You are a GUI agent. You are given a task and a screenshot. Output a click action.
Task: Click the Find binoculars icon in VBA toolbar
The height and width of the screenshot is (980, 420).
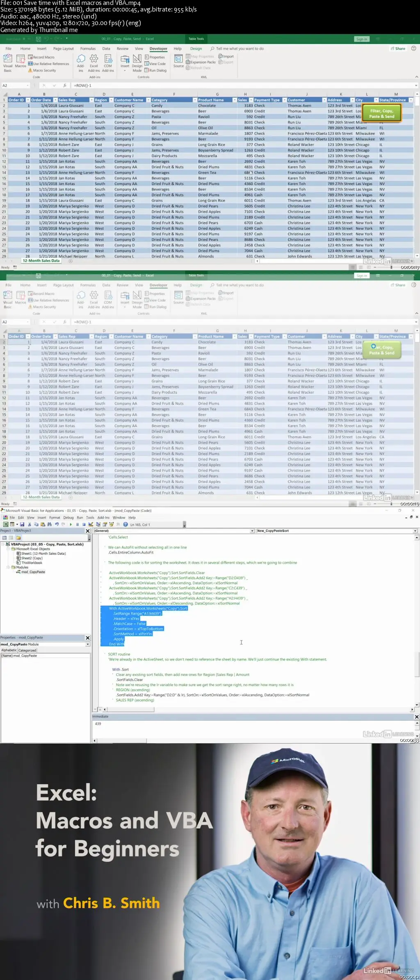click(x=49, y=524)
